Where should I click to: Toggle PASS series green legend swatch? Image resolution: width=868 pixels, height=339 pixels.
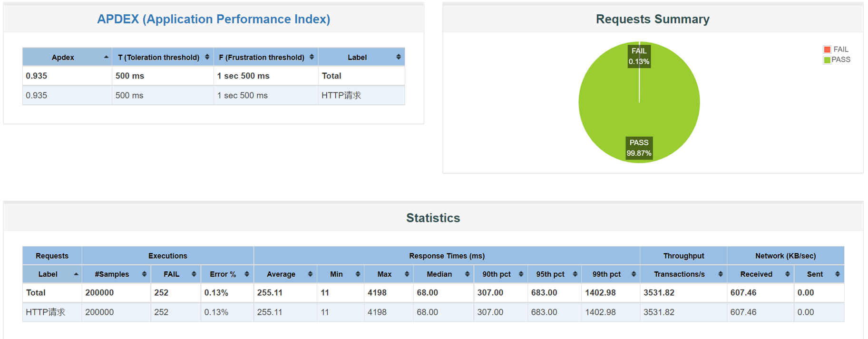[827, 60]
